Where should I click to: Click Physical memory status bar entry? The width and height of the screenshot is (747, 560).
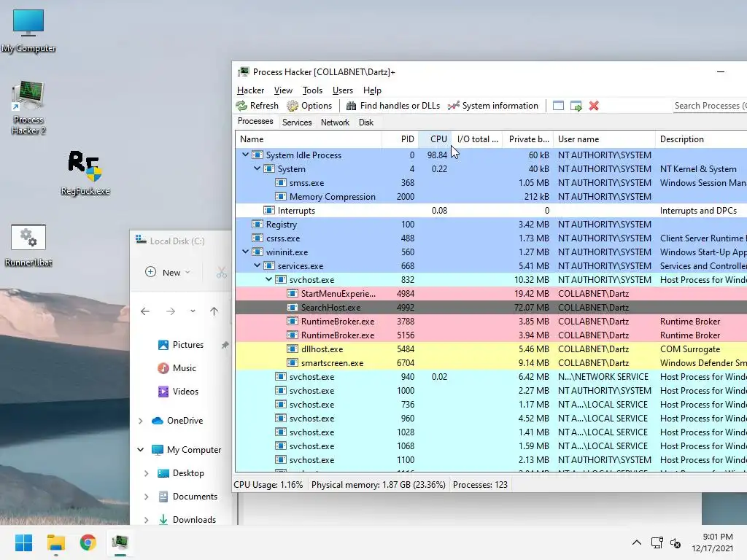click(x=379, y=485)
